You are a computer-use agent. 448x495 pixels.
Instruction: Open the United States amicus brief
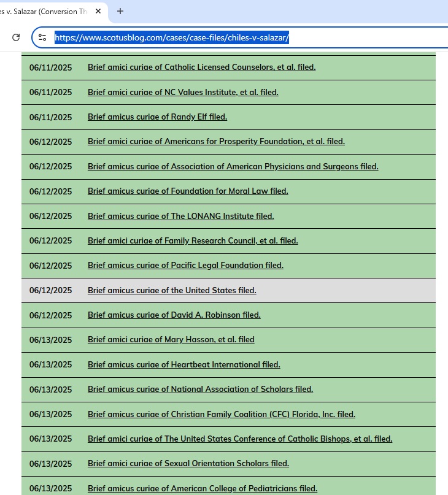[x=172, y=290]
